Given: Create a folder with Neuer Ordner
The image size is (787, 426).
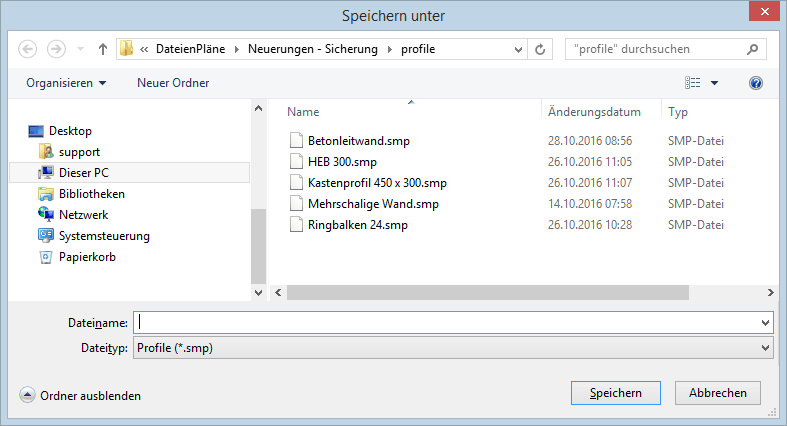Looking at the screenshot, I should [x=173, y=83].
